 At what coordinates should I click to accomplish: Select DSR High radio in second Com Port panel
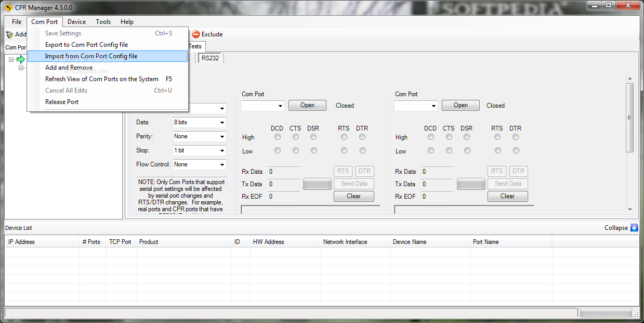click(467, 137)
